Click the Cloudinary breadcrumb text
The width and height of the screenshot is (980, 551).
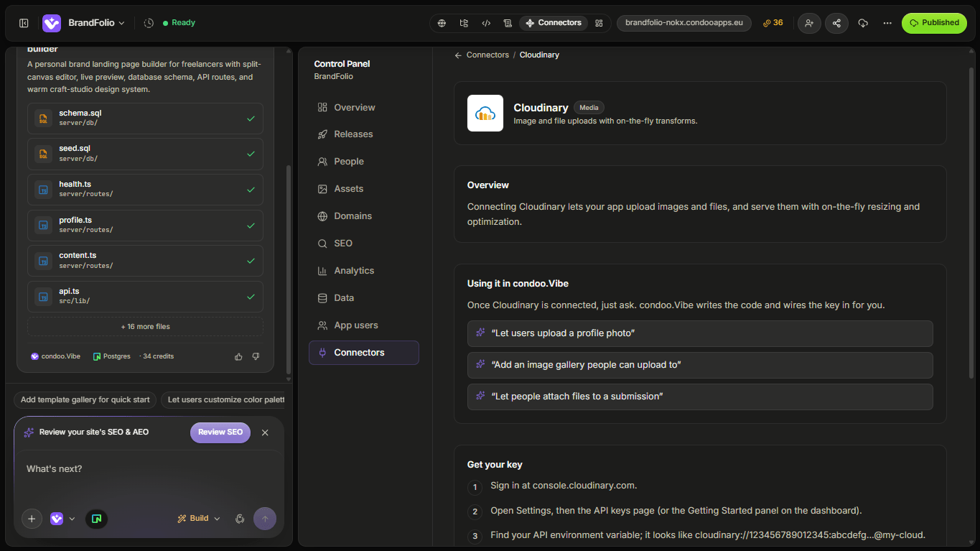point(539,55)
